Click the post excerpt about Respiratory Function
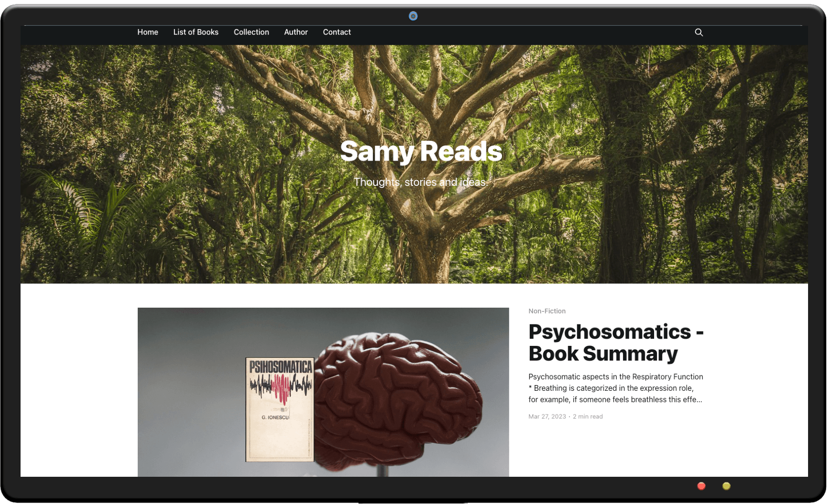831x504 pixels. tap(616, 388)
